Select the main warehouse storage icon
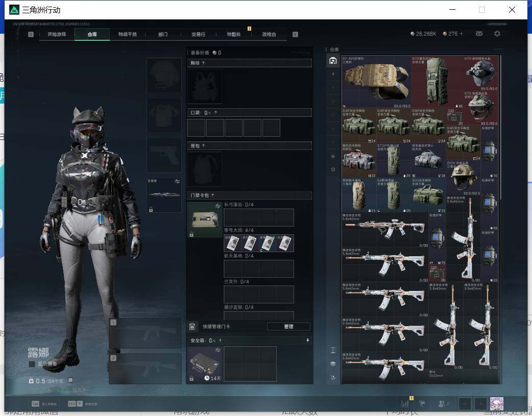 (333, 61)
